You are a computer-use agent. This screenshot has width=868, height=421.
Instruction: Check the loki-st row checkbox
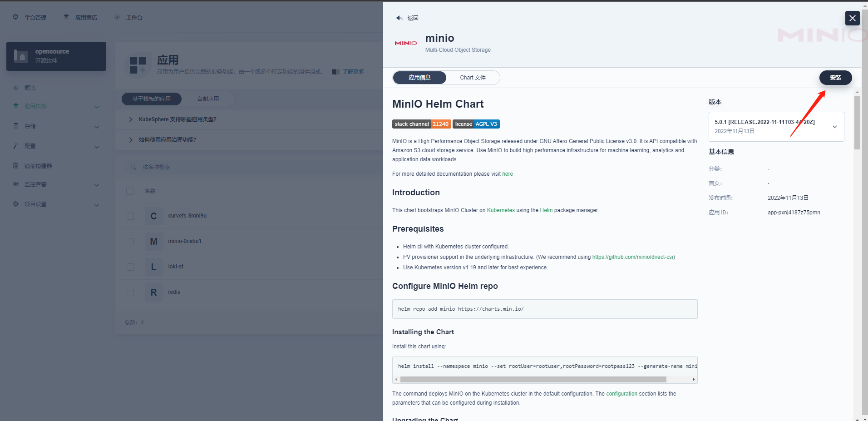point(130,267)
